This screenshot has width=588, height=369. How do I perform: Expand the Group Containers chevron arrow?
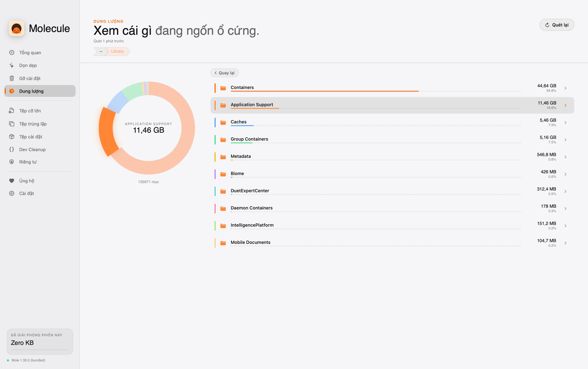[x=565, y=140]
